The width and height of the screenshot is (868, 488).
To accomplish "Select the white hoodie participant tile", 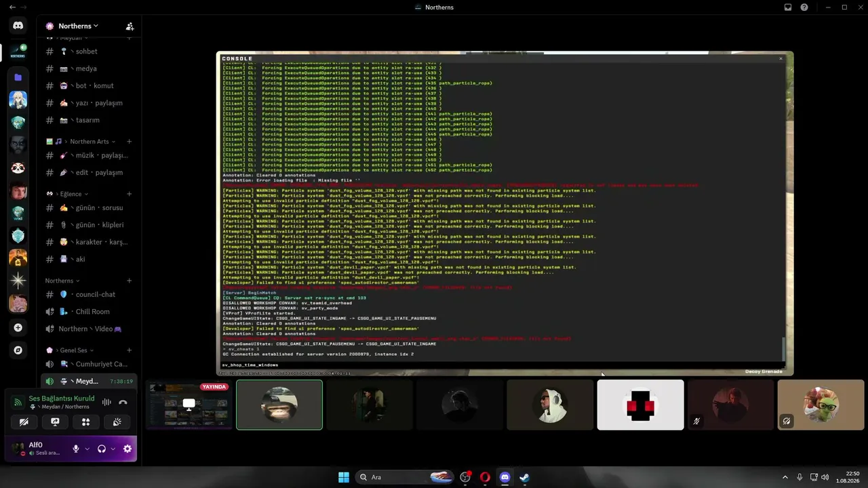I will click(550, 405).
